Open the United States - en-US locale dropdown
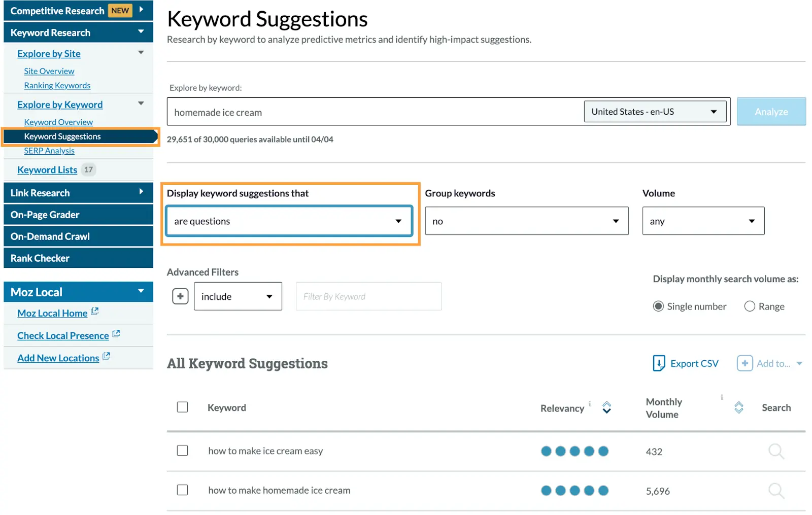 point(655,112)
